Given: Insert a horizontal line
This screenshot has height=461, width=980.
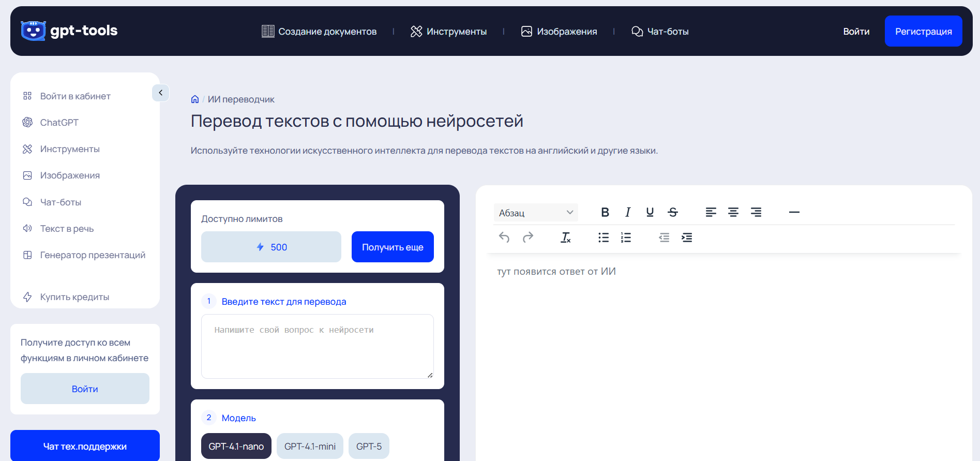Looking at the screenshot, I should [x=794, y=212].
